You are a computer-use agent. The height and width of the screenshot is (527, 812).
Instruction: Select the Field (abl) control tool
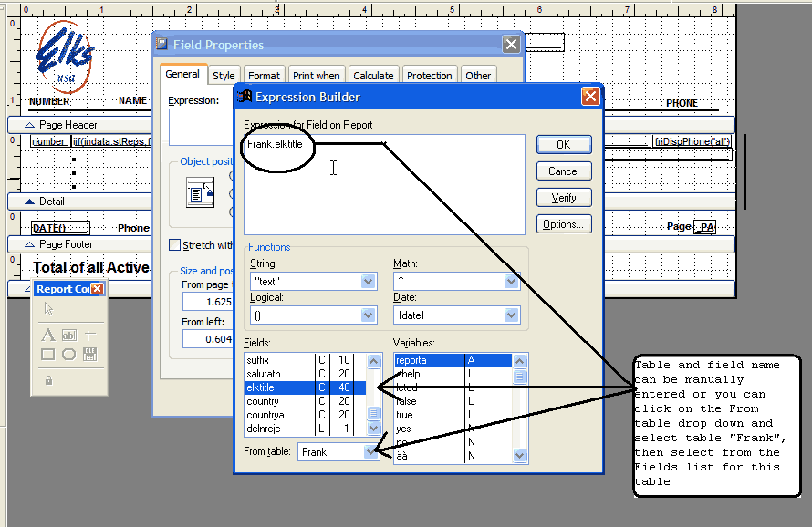click(69, 335)
